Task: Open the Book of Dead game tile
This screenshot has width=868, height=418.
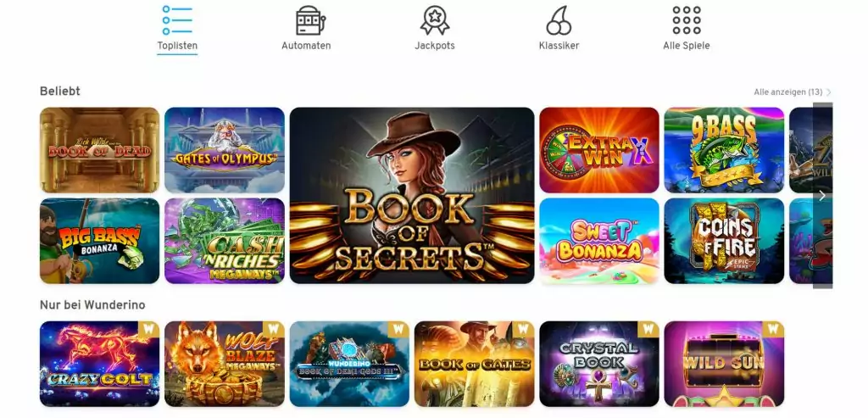Action: (x=100, y=150)
